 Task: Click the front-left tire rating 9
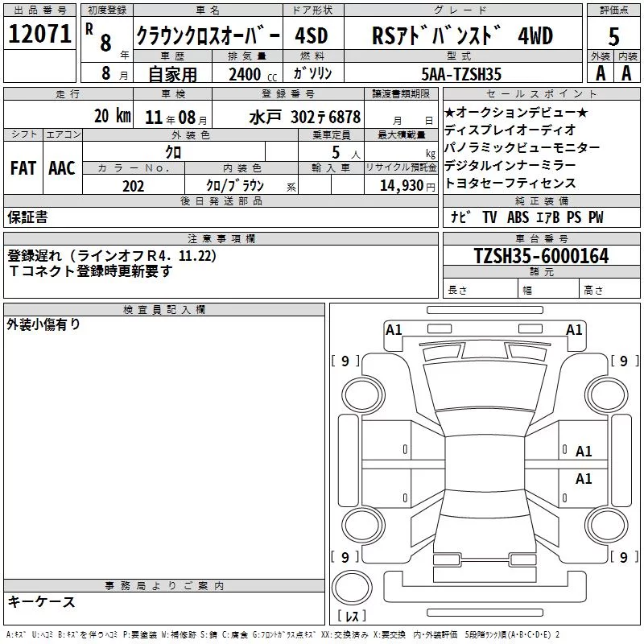[x=345, y=361]
